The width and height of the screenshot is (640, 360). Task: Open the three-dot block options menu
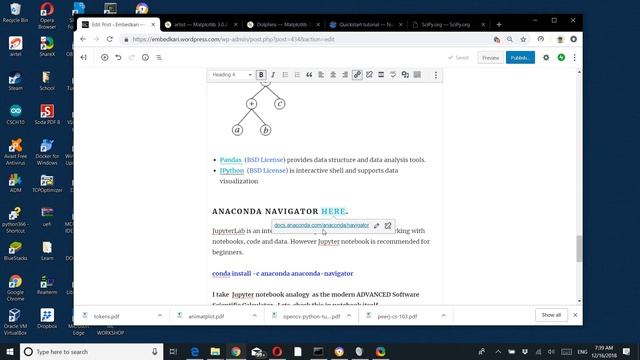[436, 75]
